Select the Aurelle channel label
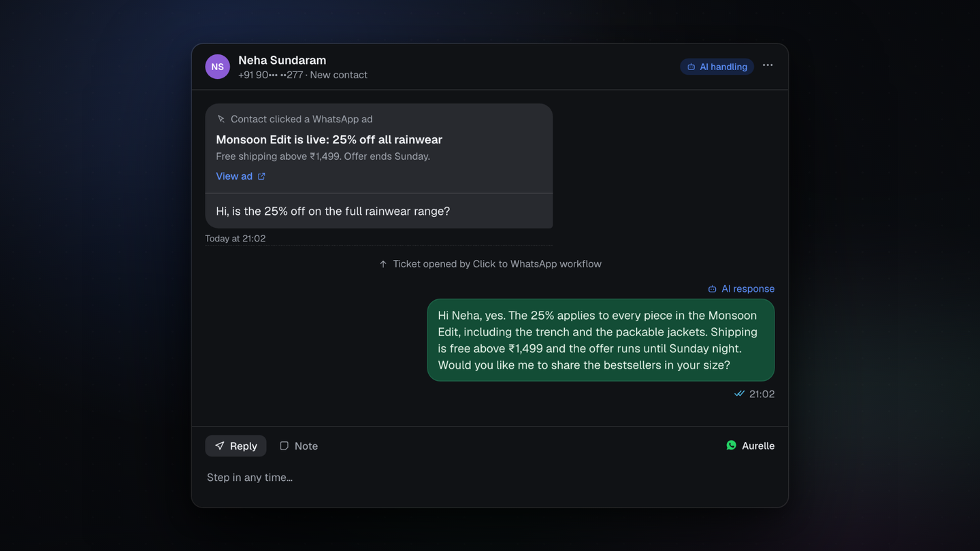 coord(758,446)
